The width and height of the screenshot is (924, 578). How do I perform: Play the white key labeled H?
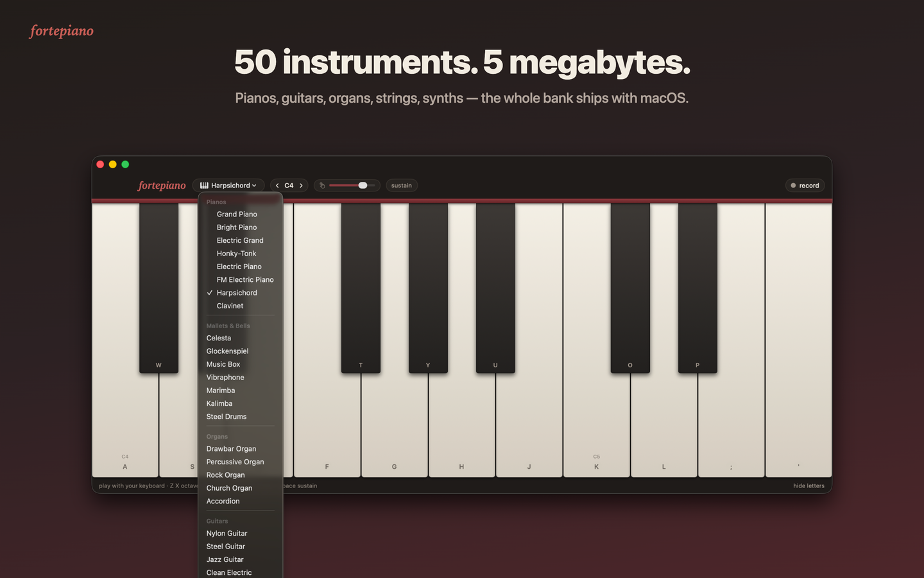click(x=462, y=424)
